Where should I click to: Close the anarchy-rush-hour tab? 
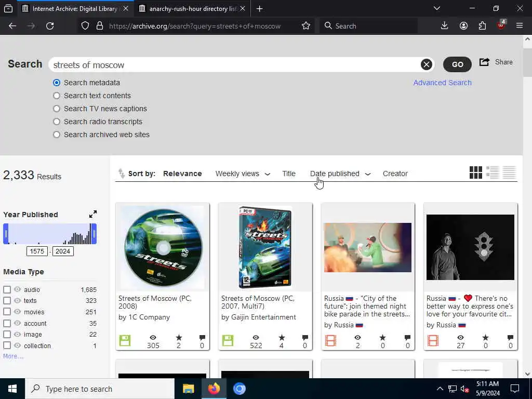click(x=243, y=8)
